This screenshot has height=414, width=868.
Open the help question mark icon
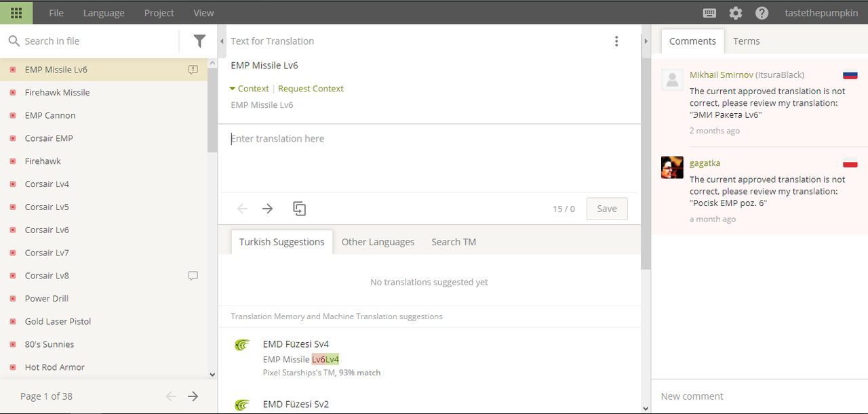pos(762,13)
